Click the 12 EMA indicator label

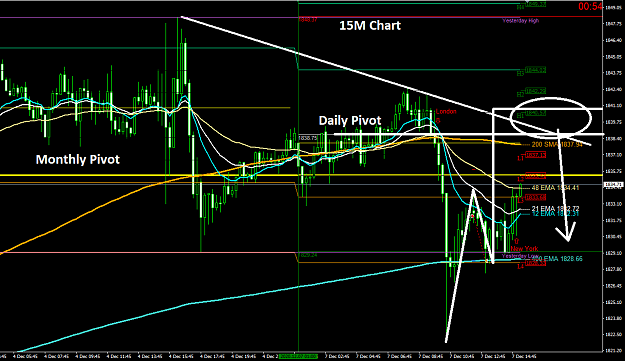[x=555, y=214]
